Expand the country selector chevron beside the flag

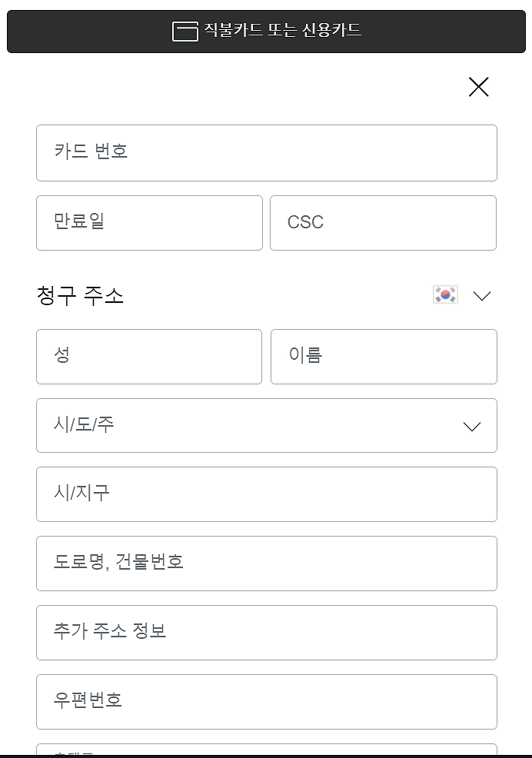pyautogui.click(x=482, y=295)
